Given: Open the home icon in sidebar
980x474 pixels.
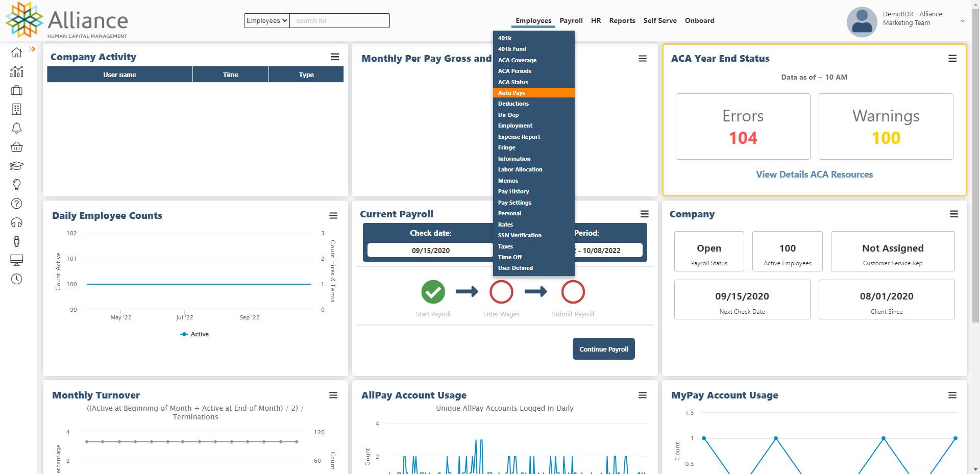Looking at the screenshot, I should tap(16, 53).
